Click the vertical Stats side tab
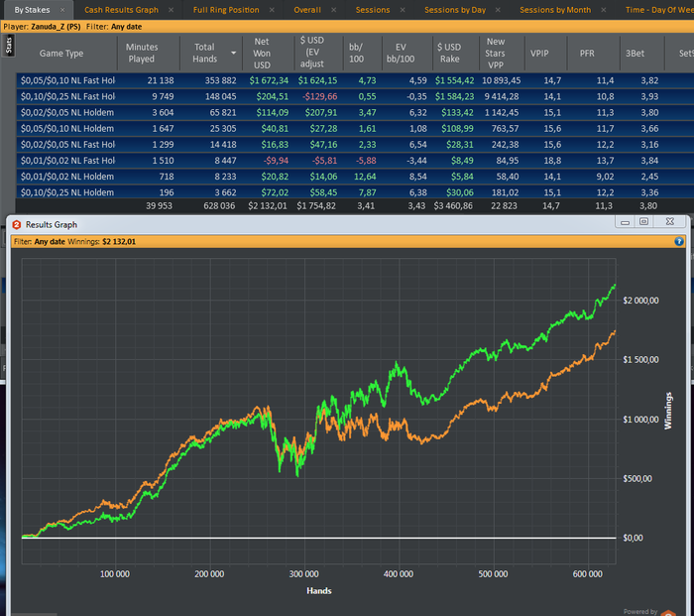 click(x=9, y=46)
